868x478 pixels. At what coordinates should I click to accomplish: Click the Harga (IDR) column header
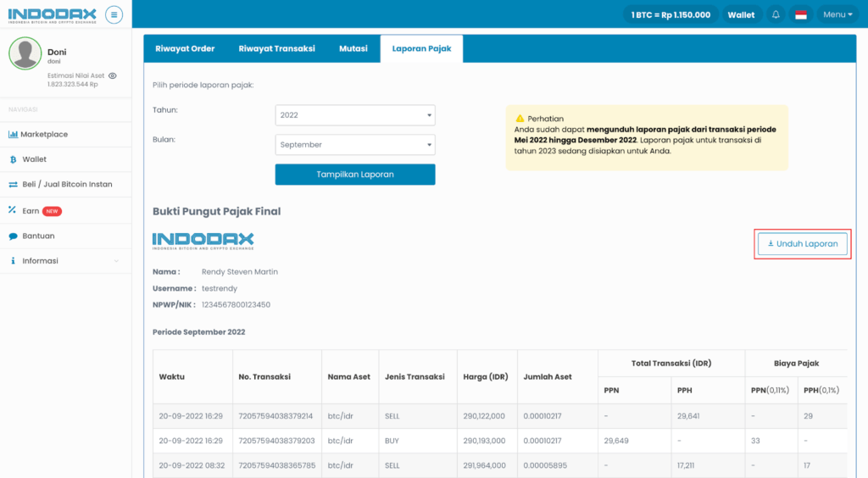click(486, 377)
